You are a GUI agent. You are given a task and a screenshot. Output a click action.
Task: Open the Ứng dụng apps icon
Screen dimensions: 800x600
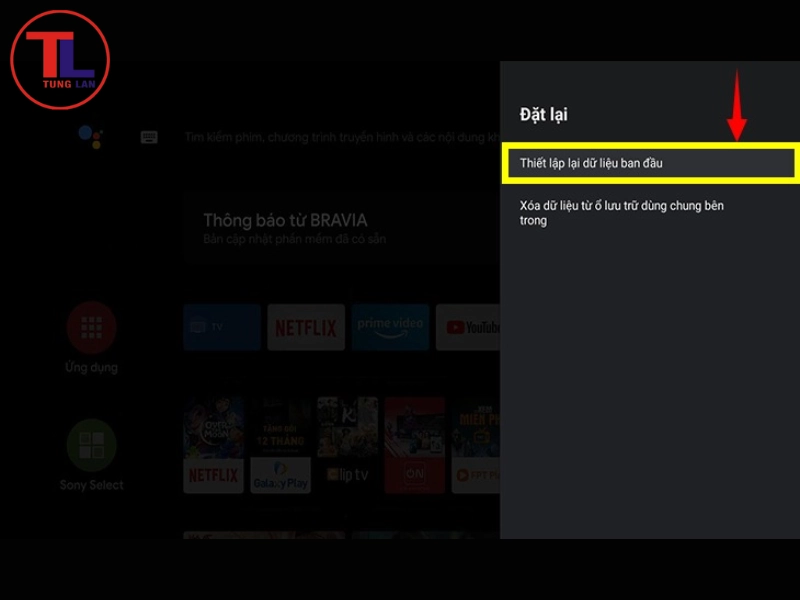91,327
